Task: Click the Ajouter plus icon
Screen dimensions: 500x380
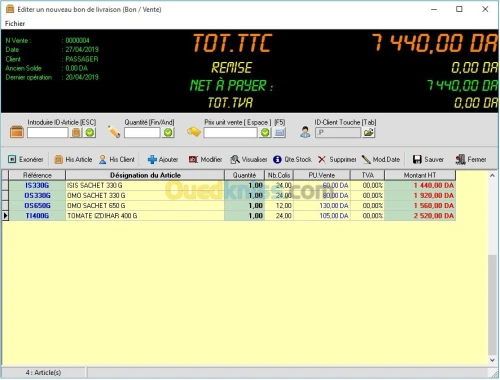Action: pos(152,160)
